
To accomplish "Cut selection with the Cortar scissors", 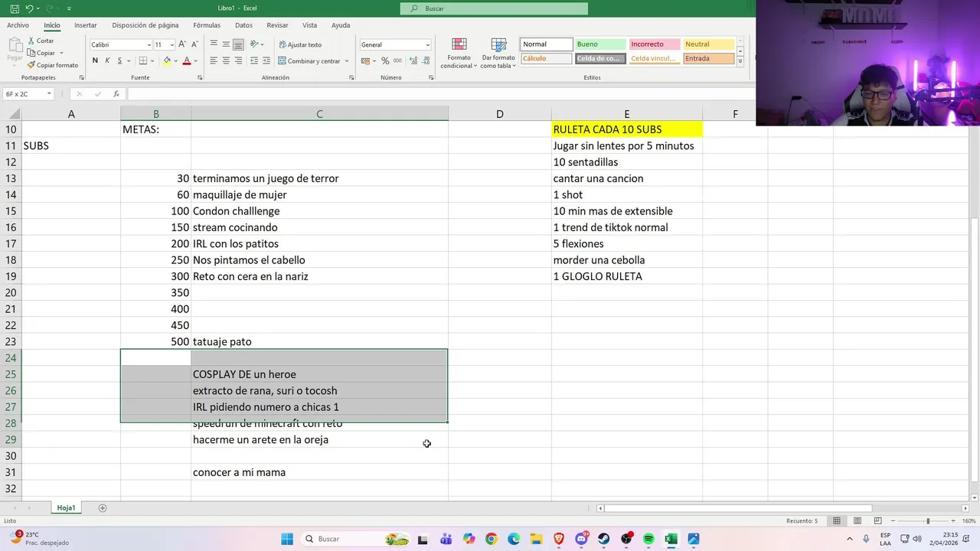I will (41, 41).
